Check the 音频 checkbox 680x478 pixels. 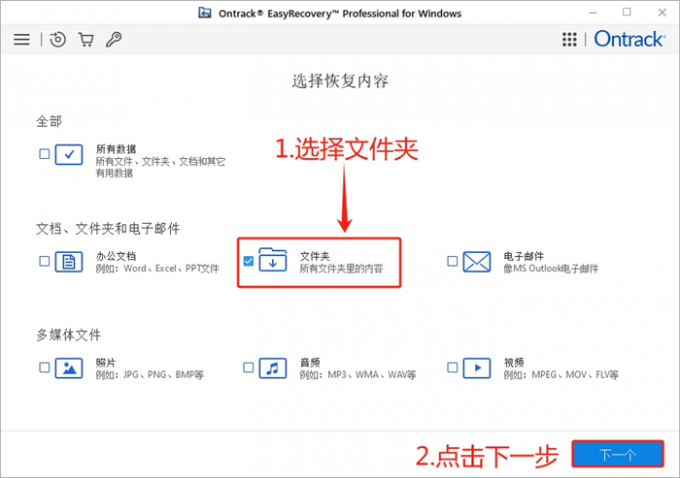(248, 368)
